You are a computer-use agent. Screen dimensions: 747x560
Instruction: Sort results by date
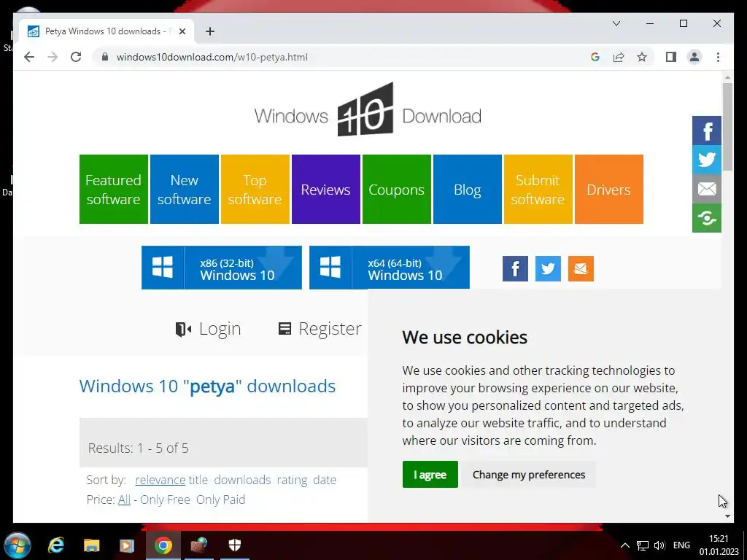click(x=325, y=480)
